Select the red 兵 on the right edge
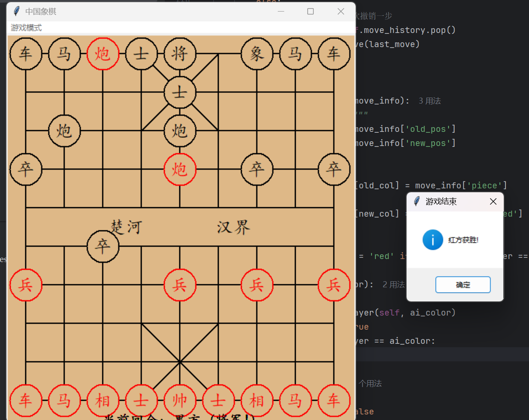Screen dimensions: 529x420 click(334, 285)
